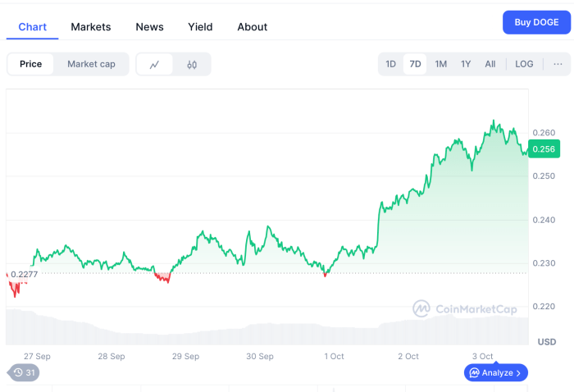Click the history clock icon badge showing 31
Image resolution: width=574 pixels, height=392 pixels.
point(23,373)
